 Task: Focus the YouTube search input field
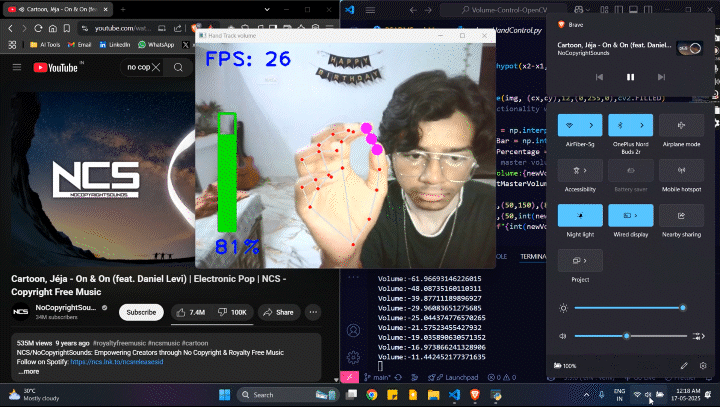(138, 68)
